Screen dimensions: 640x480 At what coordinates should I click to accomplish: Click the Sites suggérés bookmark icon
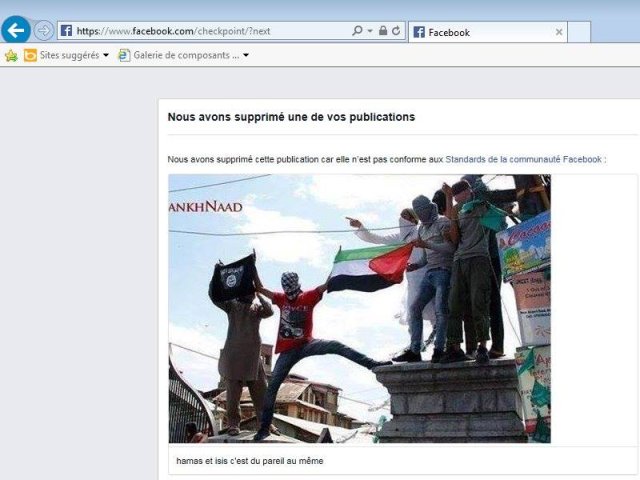30,55
